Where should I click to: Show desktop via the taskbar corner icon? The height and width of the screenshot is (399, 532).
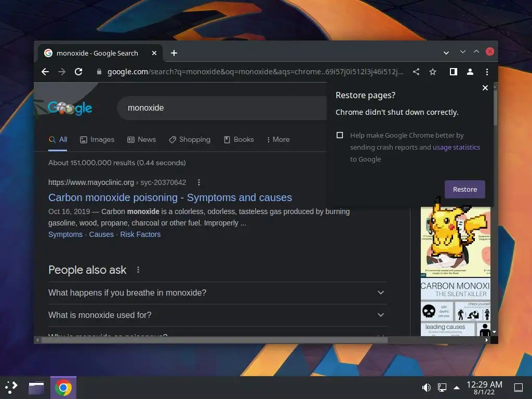click(518, 388)
